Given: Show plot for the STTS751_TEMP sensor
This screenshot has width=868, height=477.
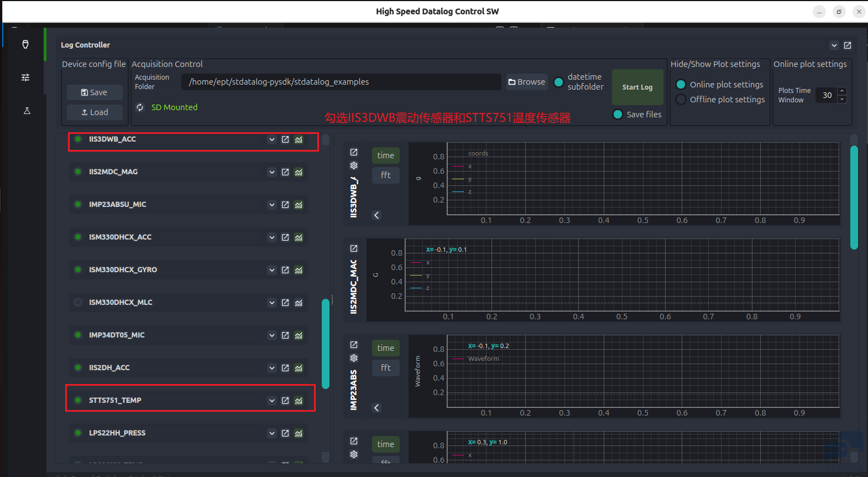Looking at the screenshot, I should point(299,401).
